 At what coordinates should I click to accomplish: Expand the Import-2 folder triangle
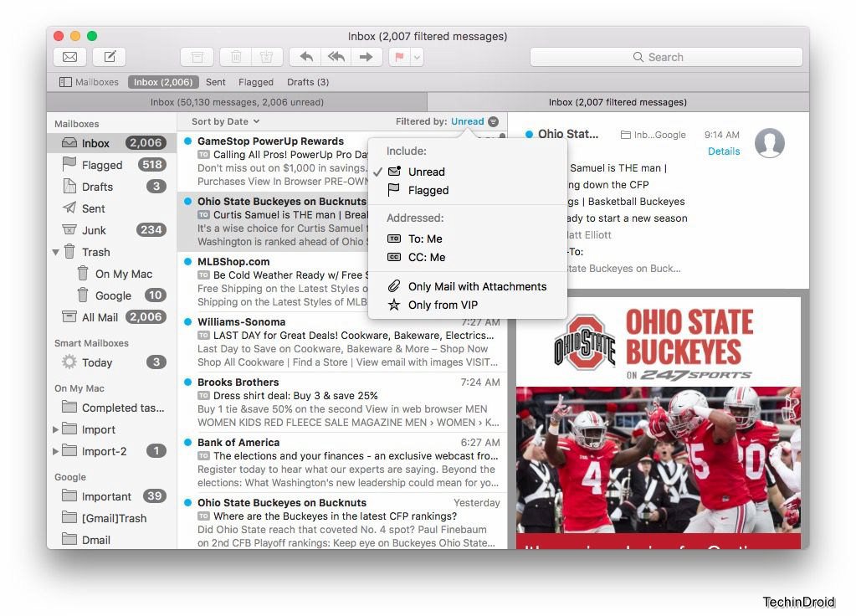[55, 452]
